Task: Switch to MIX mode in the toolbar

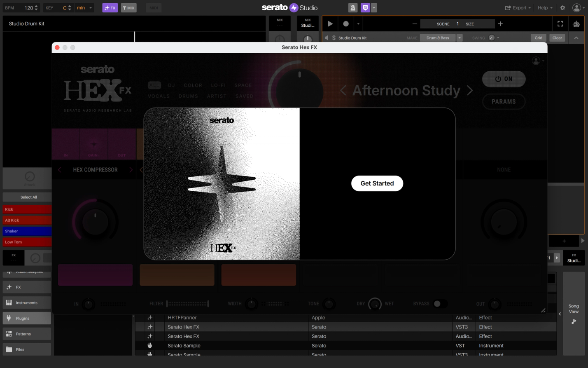Action: [128, 7]
